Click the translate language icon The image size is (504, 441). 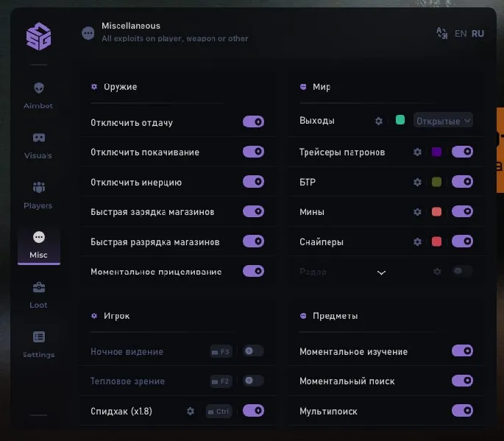441,33
